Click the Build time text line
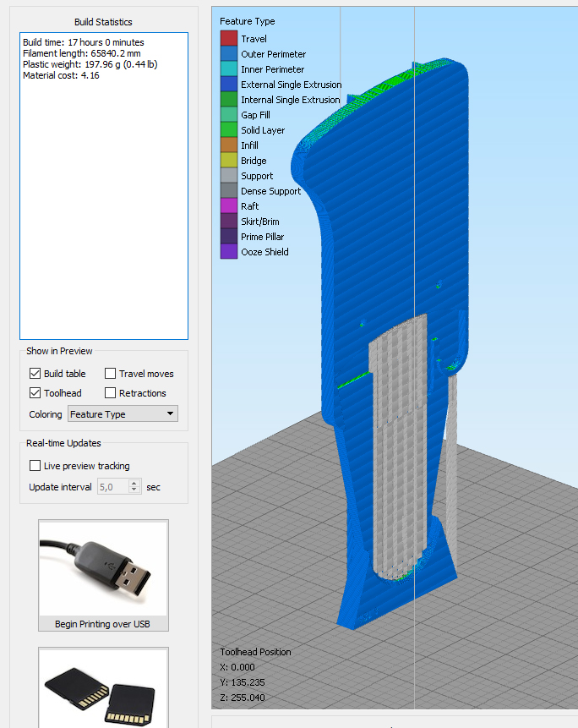Image resolution: width=578 pixels, height=728 pixels. pos(84,42)
